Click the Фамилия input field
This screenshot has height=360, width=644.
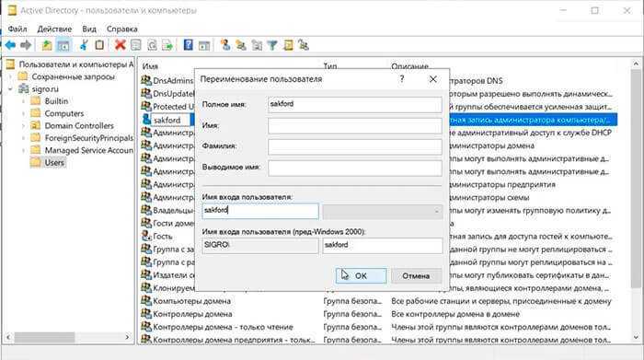pyautogui.click(x=355, y=146)
